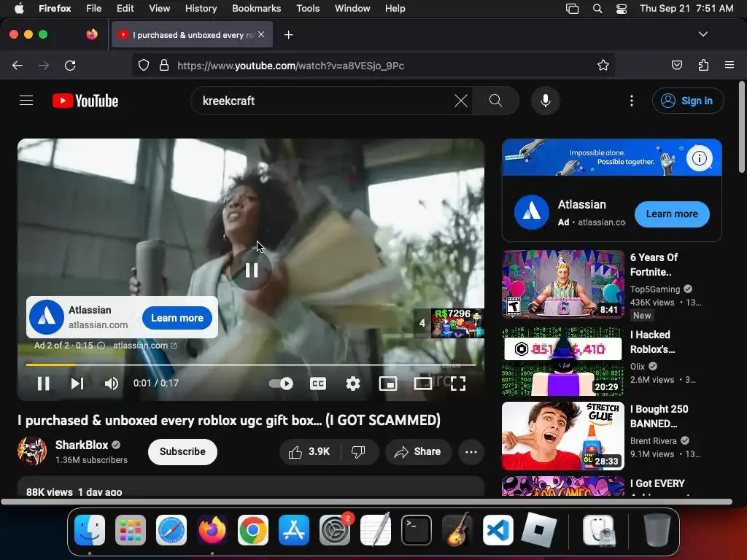The image size is (747, 560).
Task: Skip to next video
Action: pyautogui.click(x=77, y=384)
